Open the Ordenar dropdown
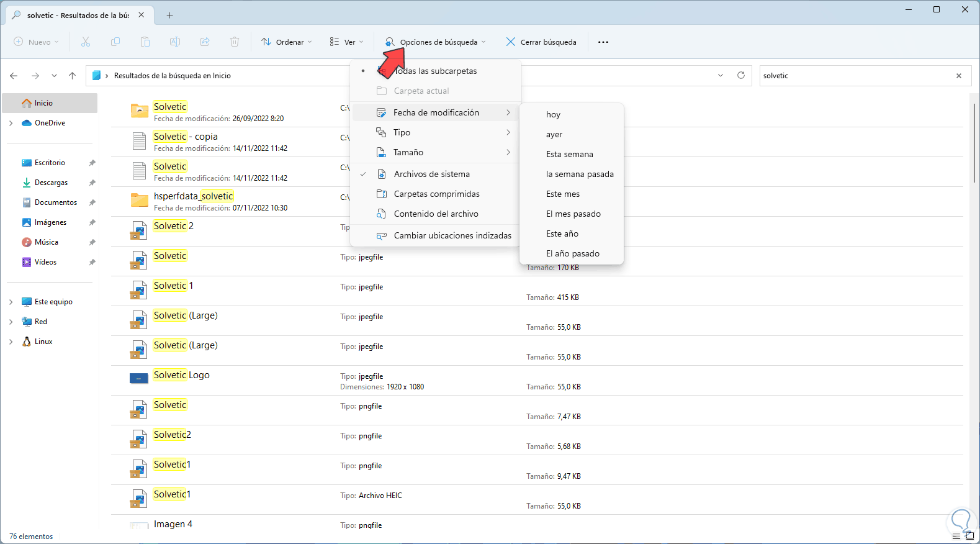Image resolution: width=980 pixels, height=544 pixels. tap(286, 42)
